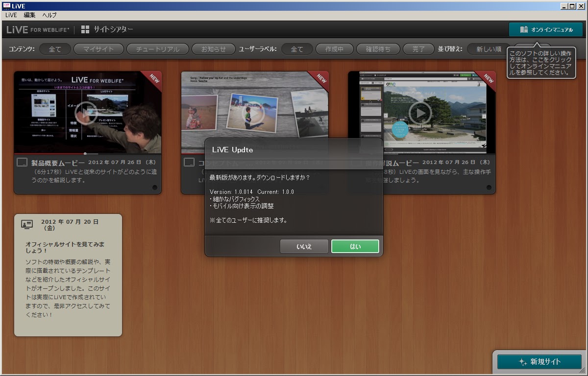Minimize the LiVE window
588x376 pixels.
pyautogui.click(x=564, y=6)
